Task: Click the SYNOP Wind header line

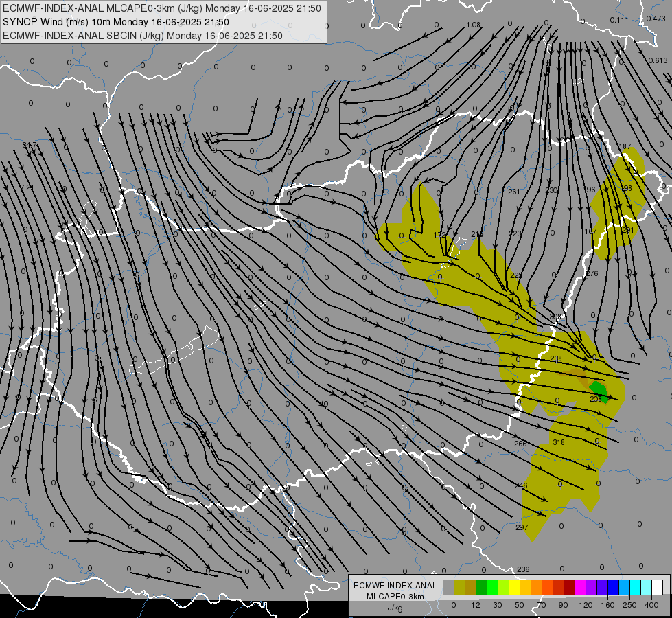Action: coord(116,22)
